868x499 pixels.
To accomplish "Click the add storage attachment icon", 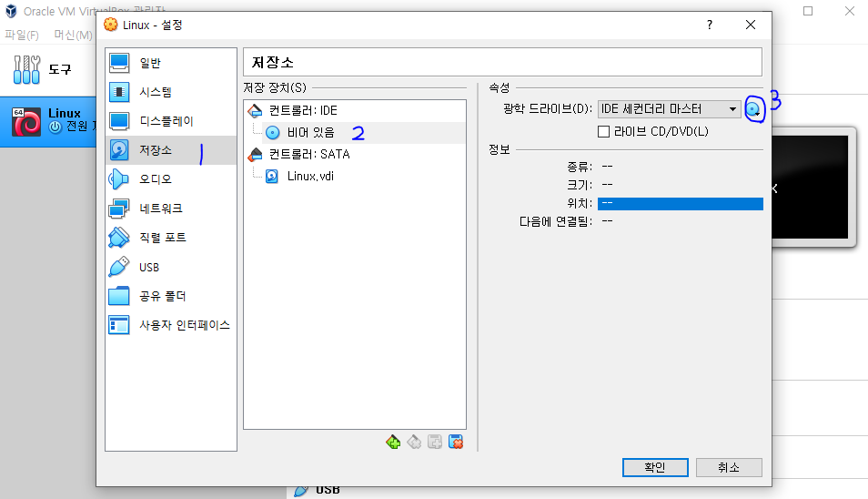I will [x=435, y=442].
